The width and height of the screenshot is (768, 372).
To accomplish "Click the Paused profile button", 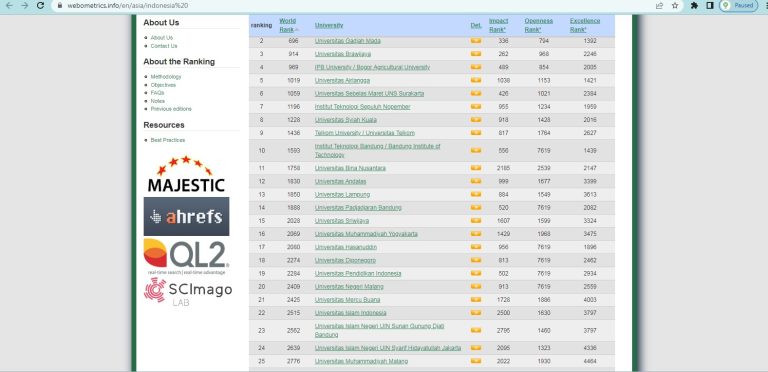I will coord(739,5).
